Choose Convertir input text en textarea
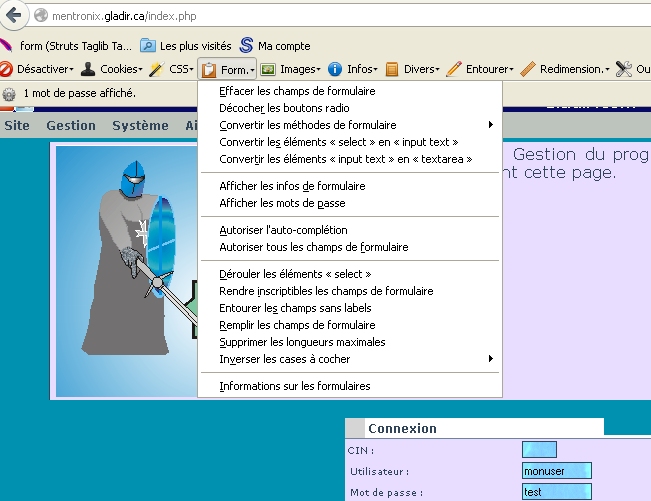The image size is (651, 501). click(x=350, y=159)
